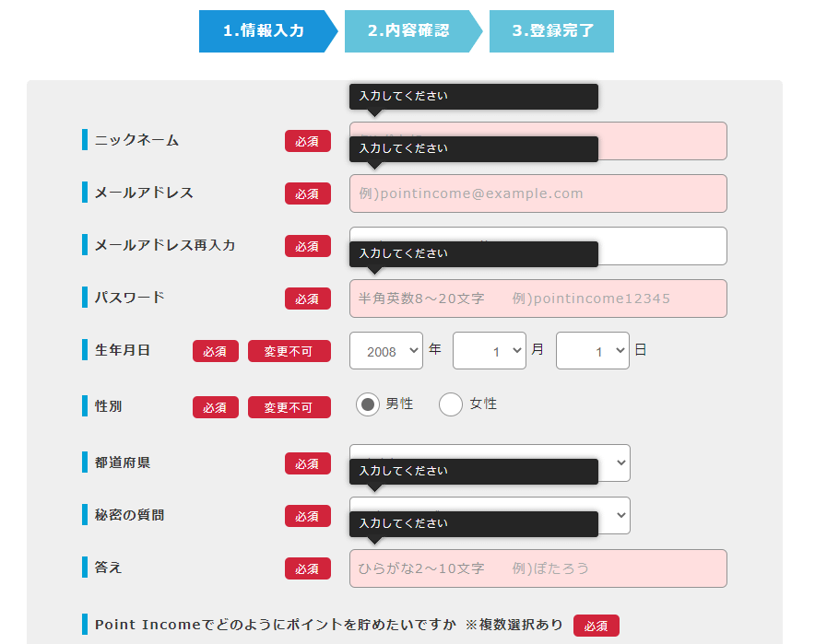Screen dimensions: 815x644
Task: Open the birth year dropdown showing 2008
Action: click(x=385, y=350)
